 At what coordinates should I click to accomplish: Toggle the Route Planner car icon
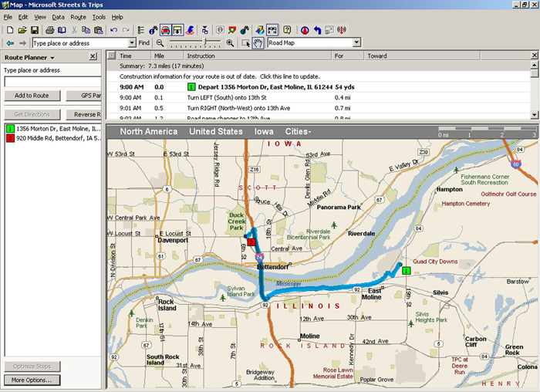click(165, 30)
